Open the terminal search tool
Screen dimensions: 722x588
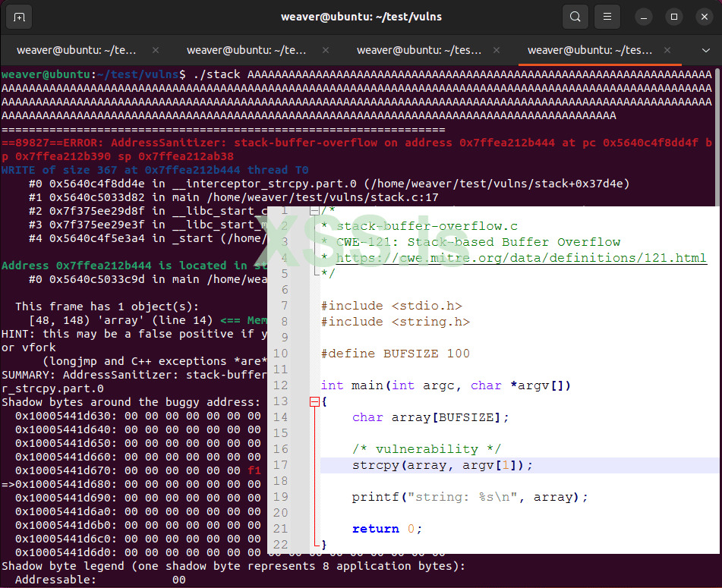575,17
